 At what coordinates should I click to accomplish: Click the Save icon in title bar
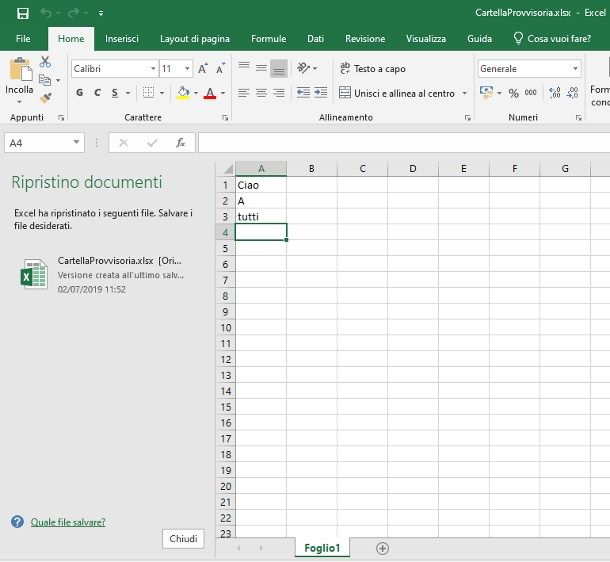click(x=23, y=13)
